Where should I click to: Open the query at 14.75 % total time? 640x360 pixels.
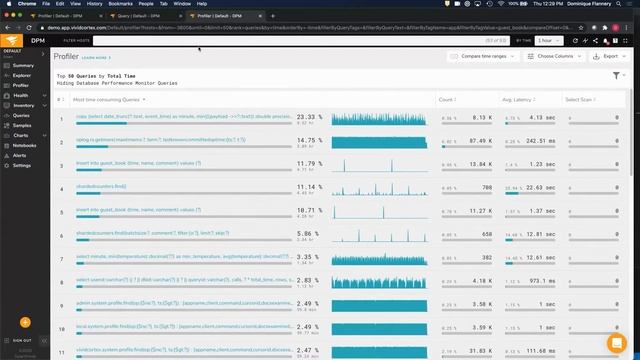(x=161, y=140)
